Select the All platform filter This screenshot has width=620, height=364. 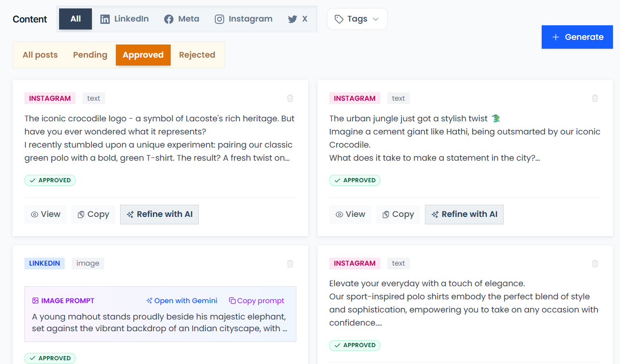[76, 19]
